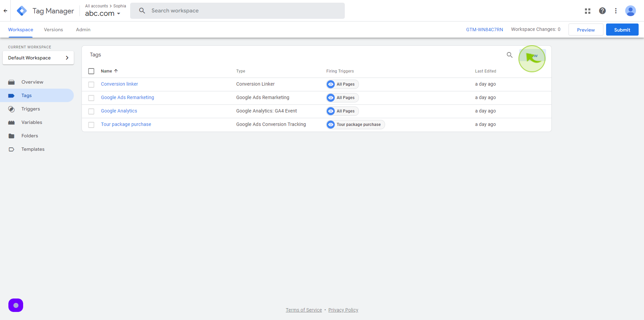Click the Type column header
This screenshot has width=644, height=320.
[x=240, y=71]
